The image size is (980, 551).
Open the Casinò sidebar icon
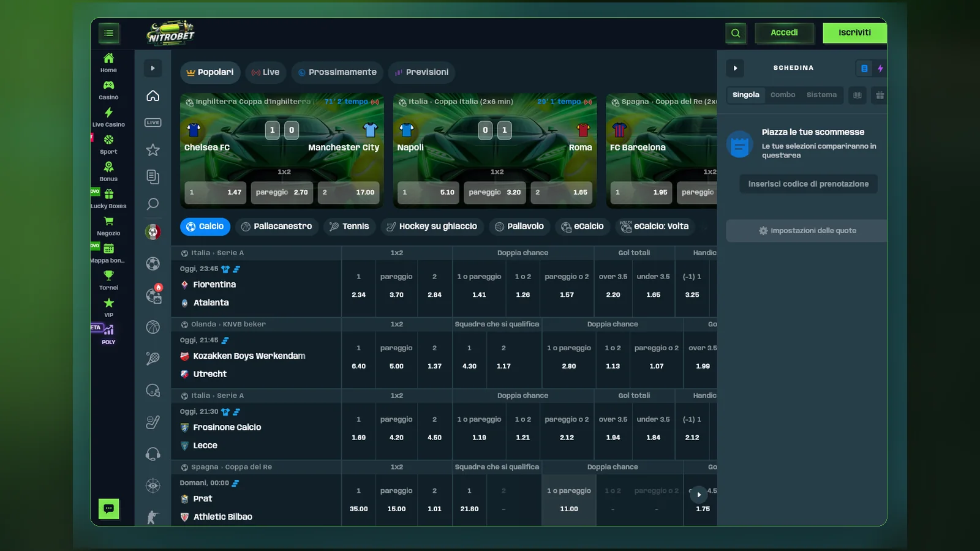[108, 86]
